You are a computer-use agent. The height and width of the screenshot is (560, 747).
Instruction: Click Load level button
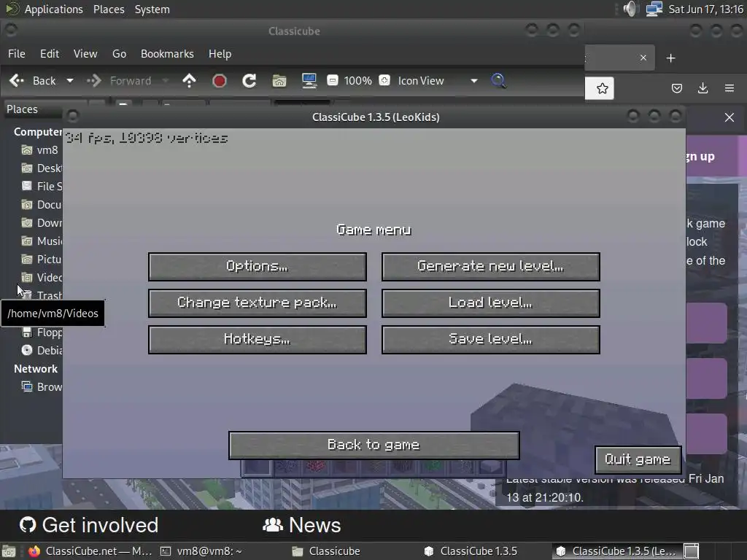tap(491, 303)
